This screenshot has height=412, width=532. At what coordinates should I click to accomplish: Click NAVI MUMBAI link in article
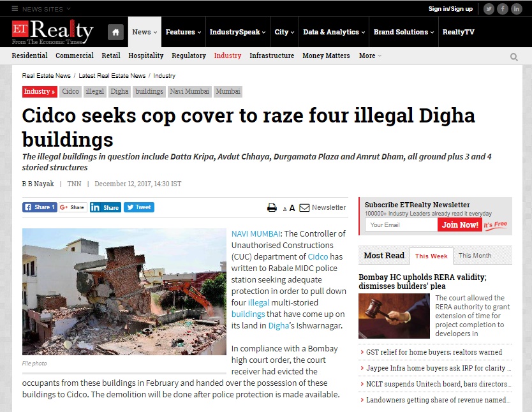pyautogui.click(x=256, y=234)
